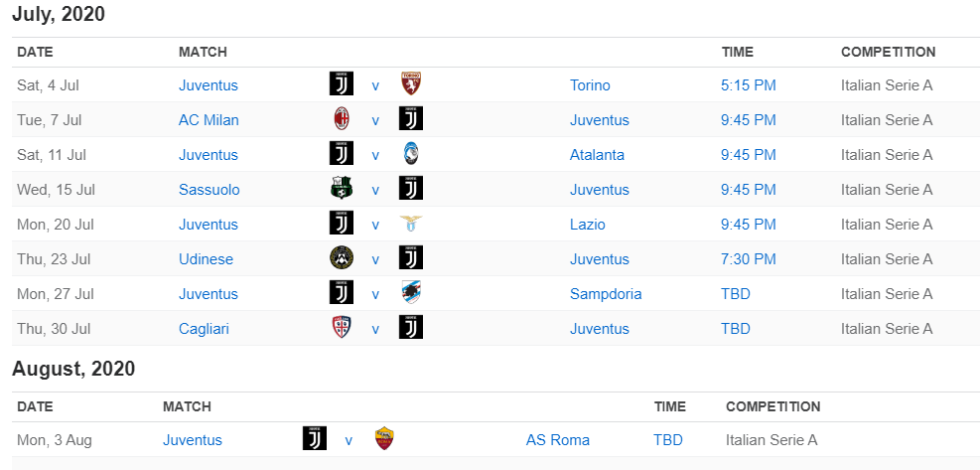Click the 'v' link in the Lazio match
This screenshot has width=980, height=470.
pos(375,225)
